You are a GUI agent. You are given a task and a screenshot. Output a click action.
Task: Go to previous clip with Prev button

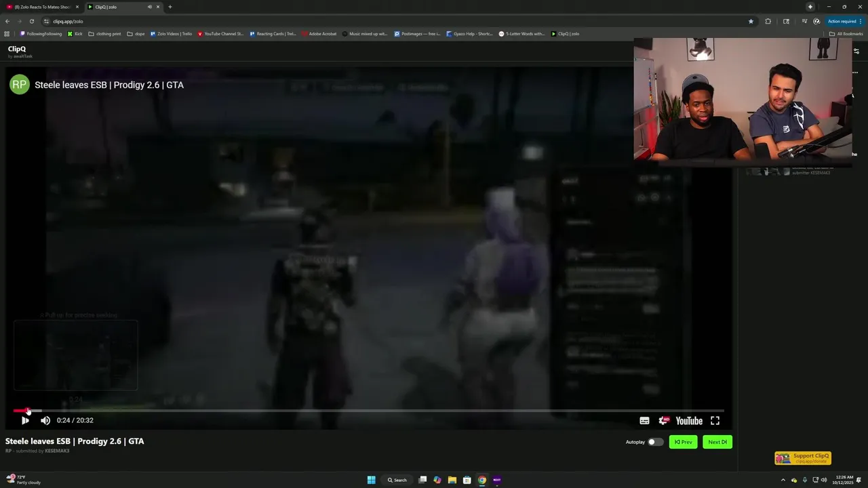point(683,442)
